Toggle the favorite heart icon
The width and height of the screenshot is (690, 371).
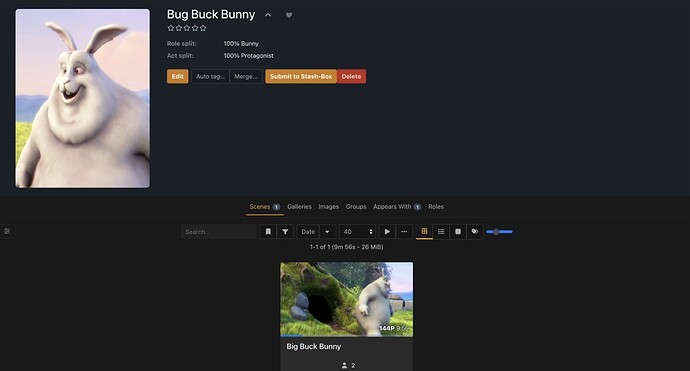pyautogui.click(x=289, y=15)
